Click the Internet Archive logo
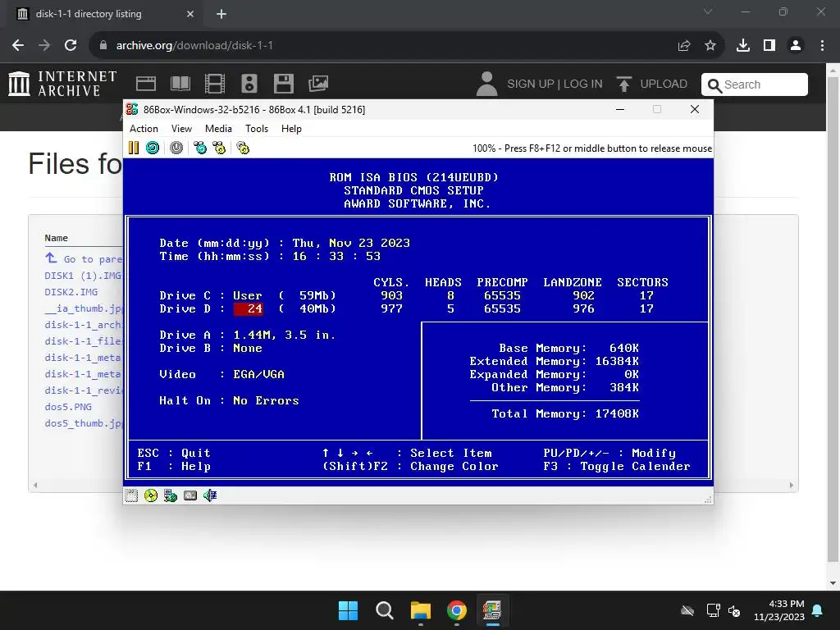This screenshot has width=840, height=630. [62, 84]
